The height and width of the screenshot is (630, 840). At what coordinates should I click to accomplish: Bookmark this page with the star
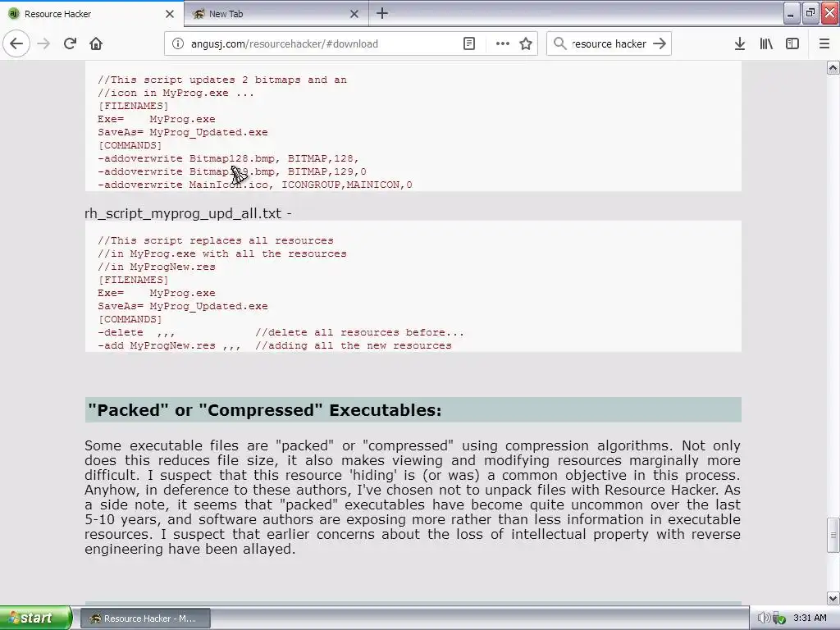pyautogui.click(x=526, y=43)
